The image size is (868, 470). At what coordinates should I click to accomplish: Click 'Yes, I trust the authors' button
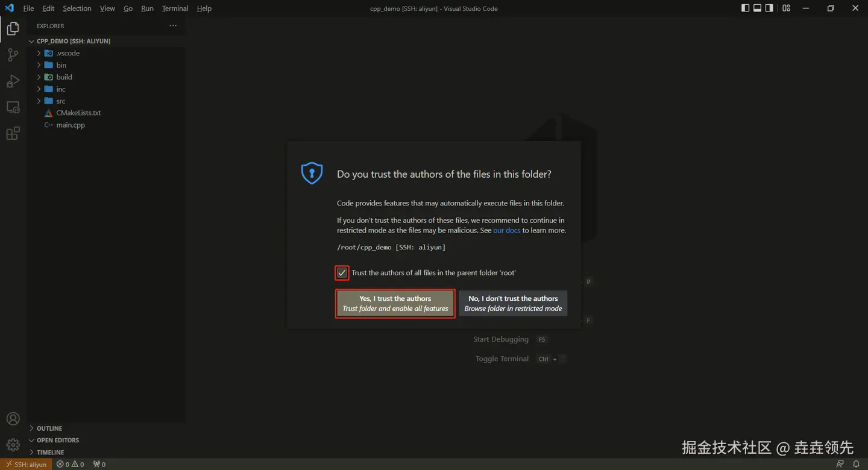395,303
